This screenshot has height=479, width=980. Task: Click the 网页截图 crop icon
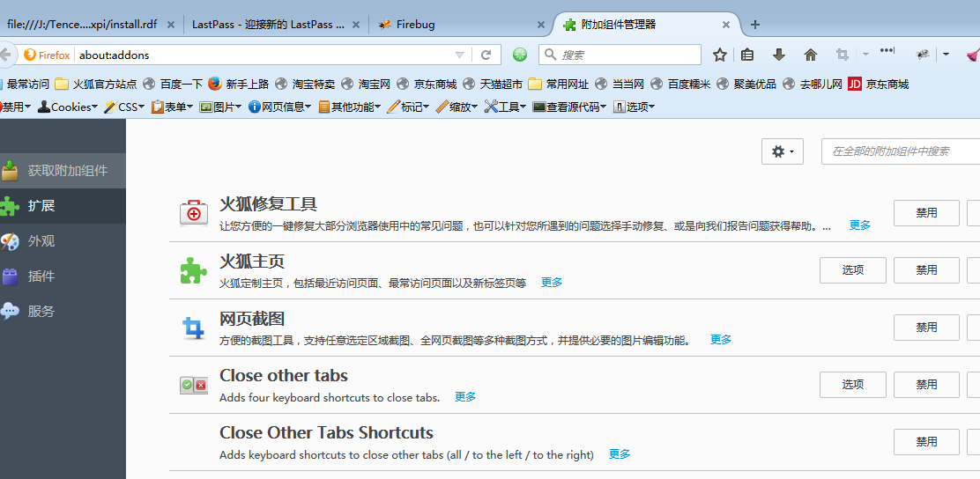coord(194,328)
